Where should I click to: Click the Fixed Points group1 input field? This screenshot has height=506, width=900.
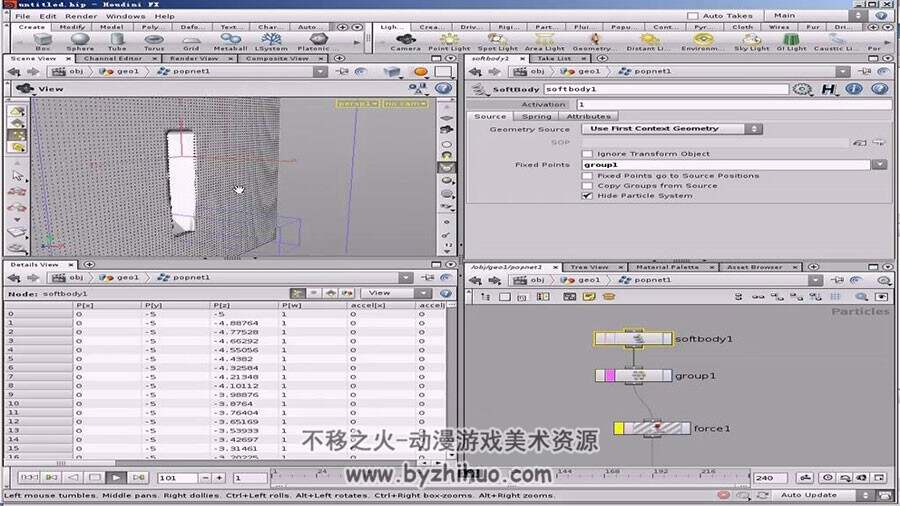726,165
